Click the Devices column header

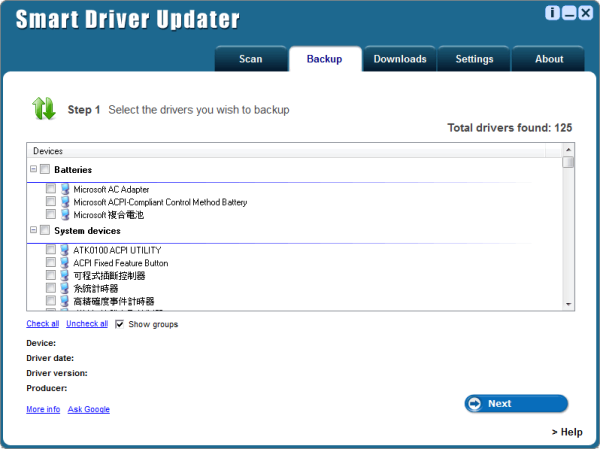286,151
